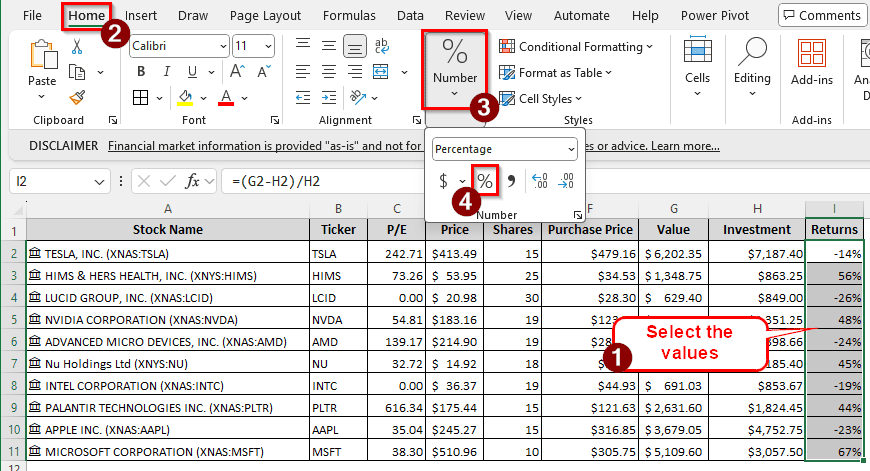Align text left
Screen dimensions: 870x471
tap(303, 72)
